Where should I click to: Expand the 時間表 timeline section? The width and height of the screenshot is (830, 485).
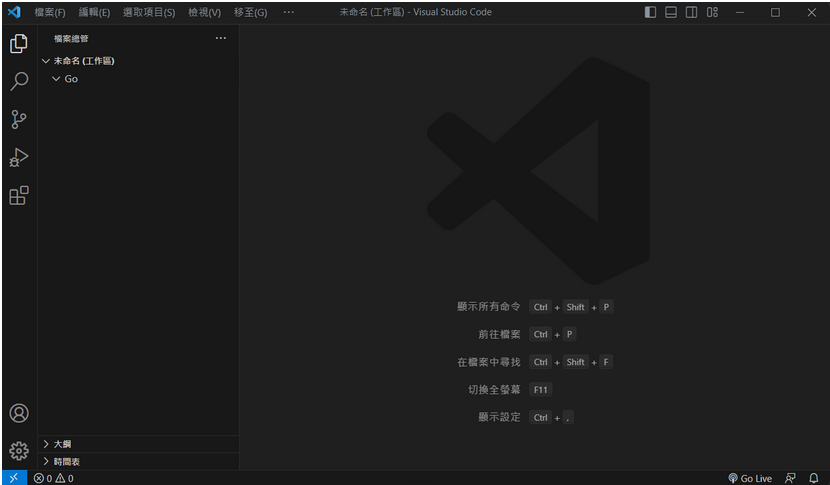click(x=138, y=461)
